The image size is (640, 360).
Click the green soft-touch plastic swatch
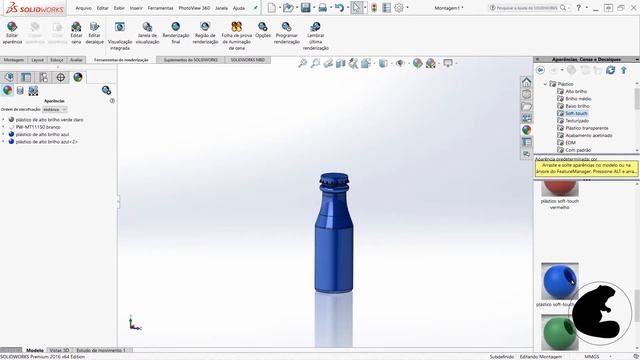click(x=560, y=332)
